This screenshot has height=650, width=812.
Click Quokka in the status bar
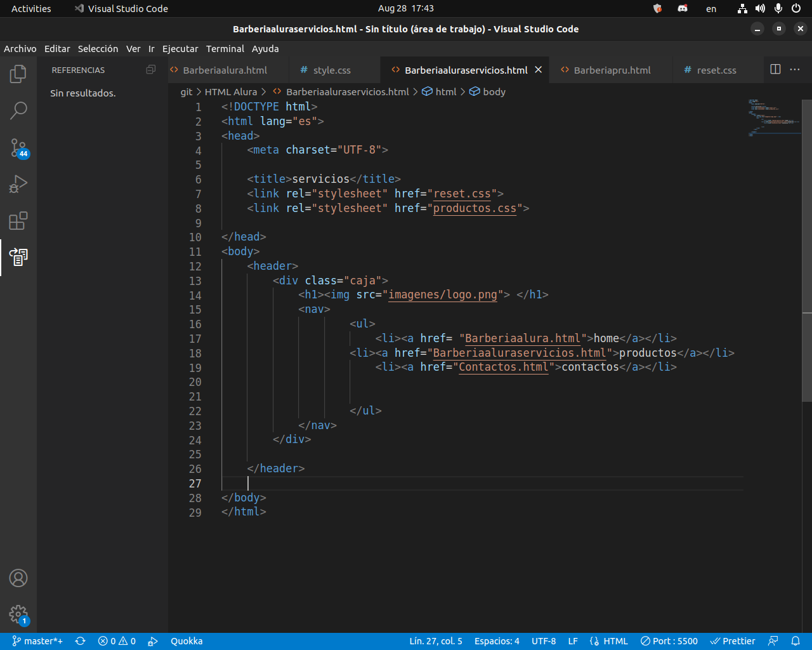(187, 641)
